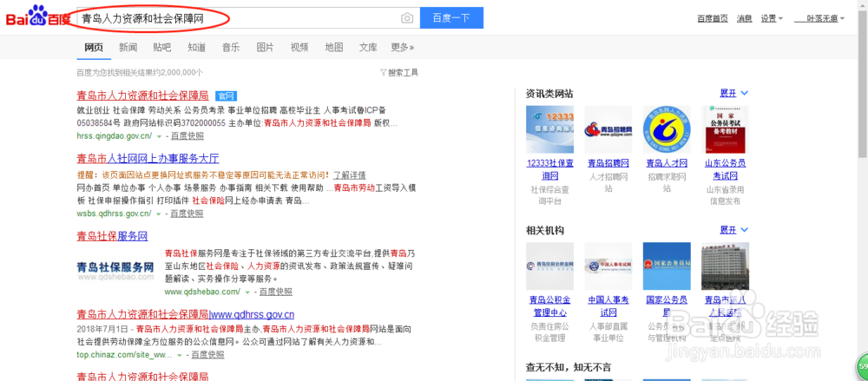Open the 搜索工具 filter

pos(399,73)
